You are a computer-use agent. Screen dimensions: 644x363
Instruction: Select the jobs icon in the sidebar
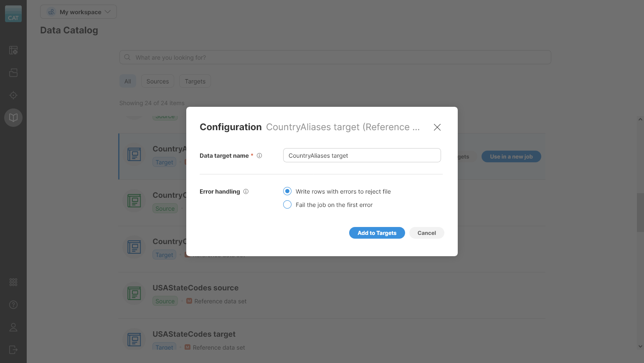point(13,50)
